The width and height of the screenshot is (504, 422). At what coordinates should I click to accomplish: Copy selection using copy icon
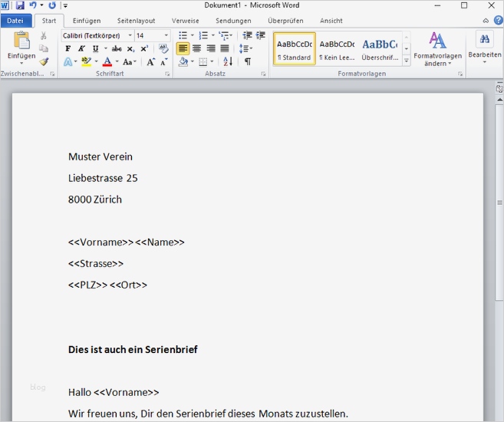tap(44, 48)
